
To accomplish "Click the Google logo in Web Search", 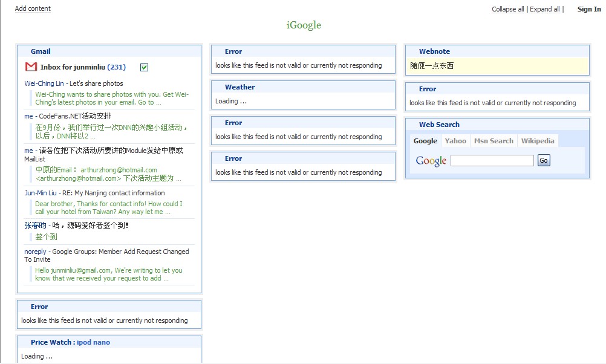I will coord(431,161).
